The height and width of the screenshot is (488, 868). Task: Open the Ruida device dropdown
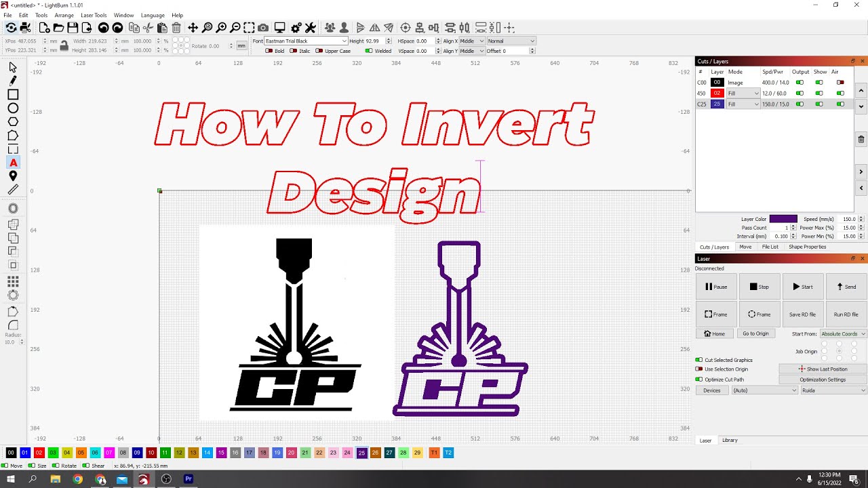pos(833,390)
